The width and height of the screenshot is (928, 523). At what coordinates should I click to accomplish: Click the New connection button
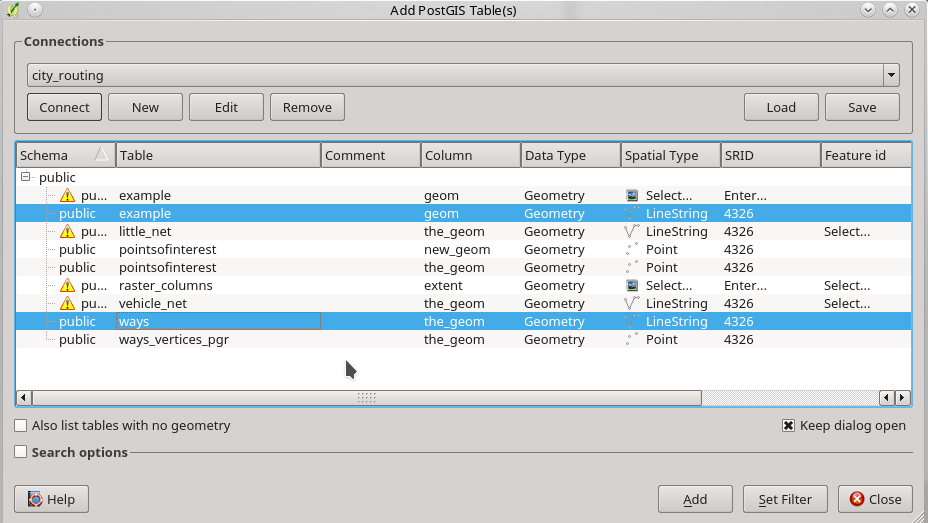[146, 107]
